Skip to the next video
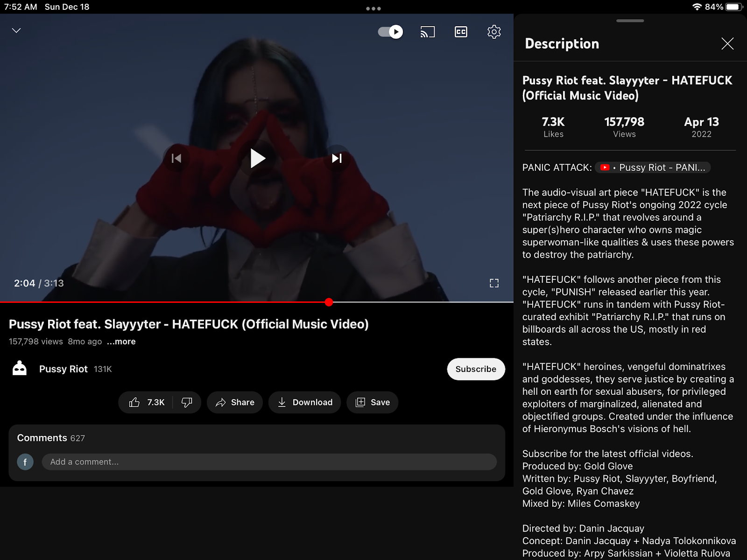Image resolution: width=747 pixels, height=560 pixels. [x=337, y=159]
